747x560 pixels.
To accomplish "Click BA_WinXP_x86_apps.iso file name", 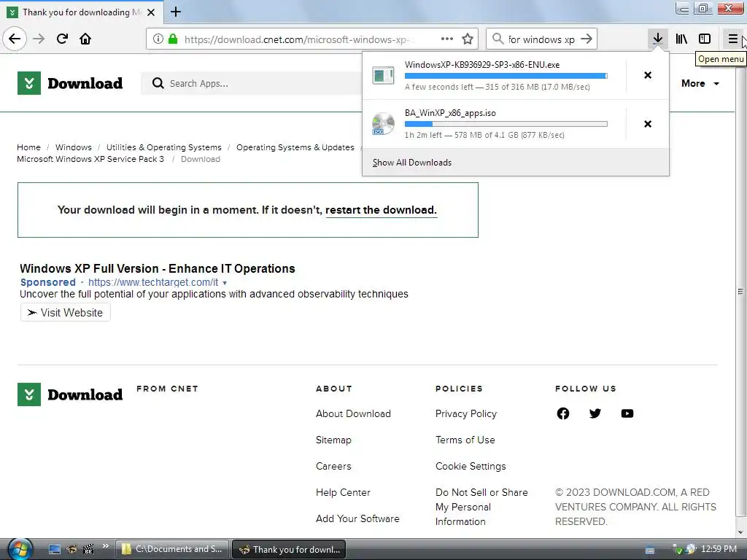I will click(x=450, y=113).
